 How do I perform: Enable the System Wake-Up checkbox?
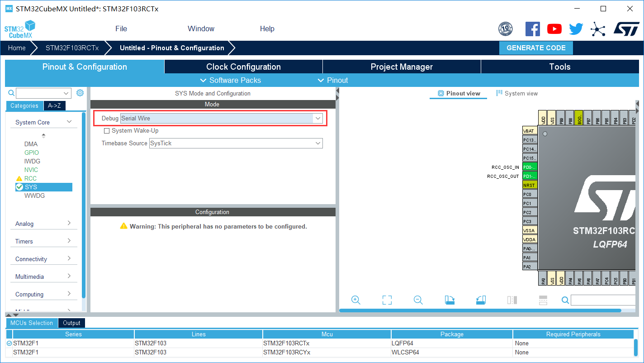coord(107,131)
